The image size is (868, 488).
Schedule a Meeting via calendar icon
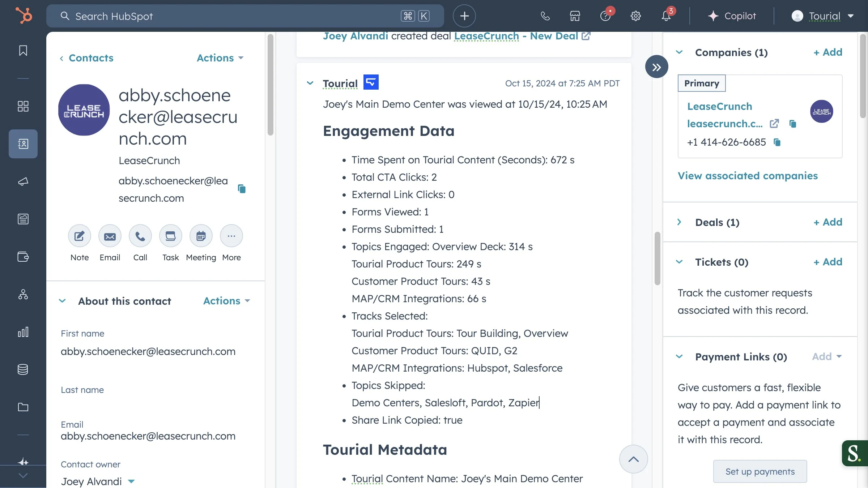[x=201, y=236]
